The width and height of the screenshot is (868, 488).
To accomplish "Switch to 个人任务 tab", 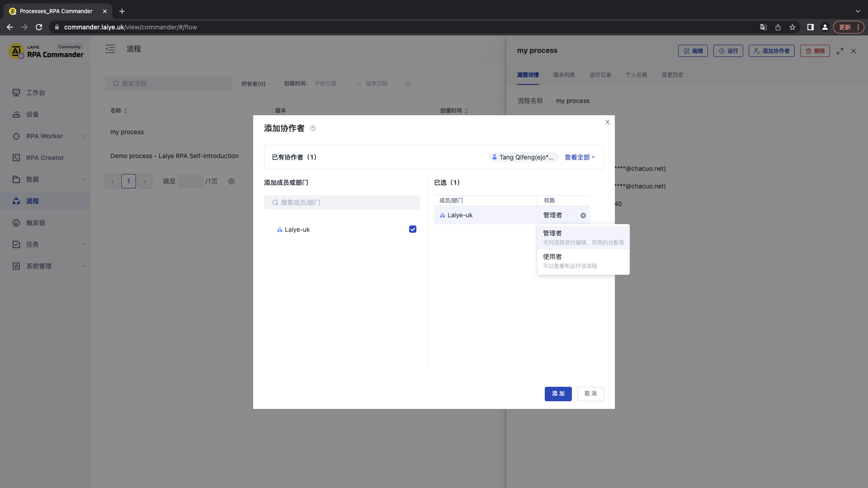I will 636,75.
